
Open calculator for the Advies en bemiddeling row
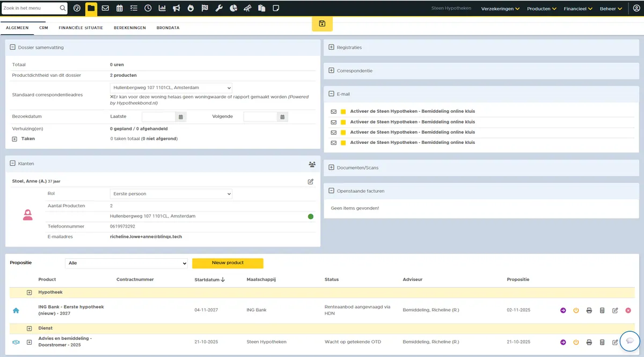tap(602, 342)
